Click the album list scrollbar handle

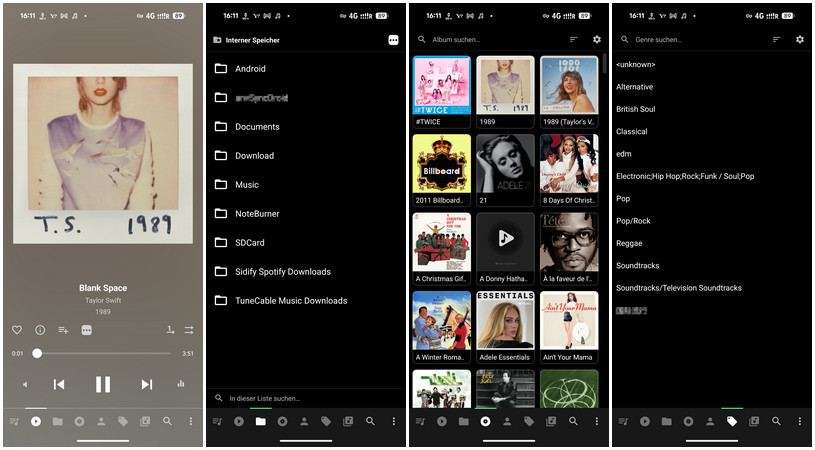pyautogui.click(x=604, y=63)
